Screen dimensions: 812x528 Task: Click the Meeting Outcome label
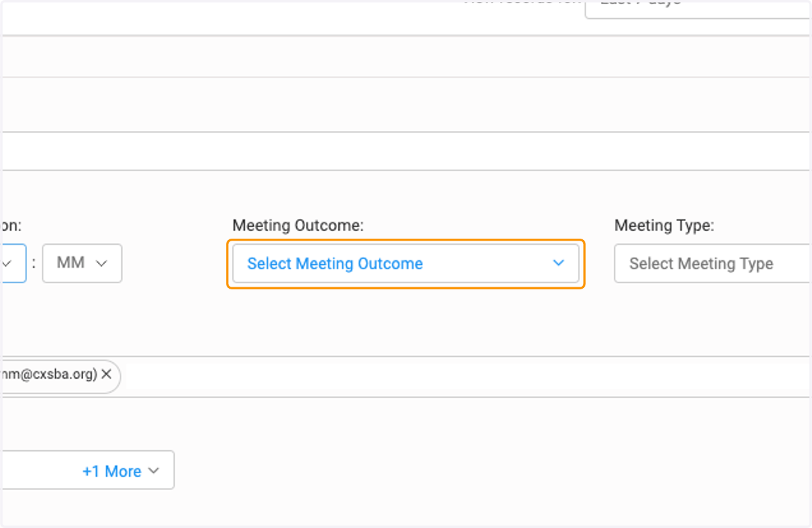coord(298,226)
